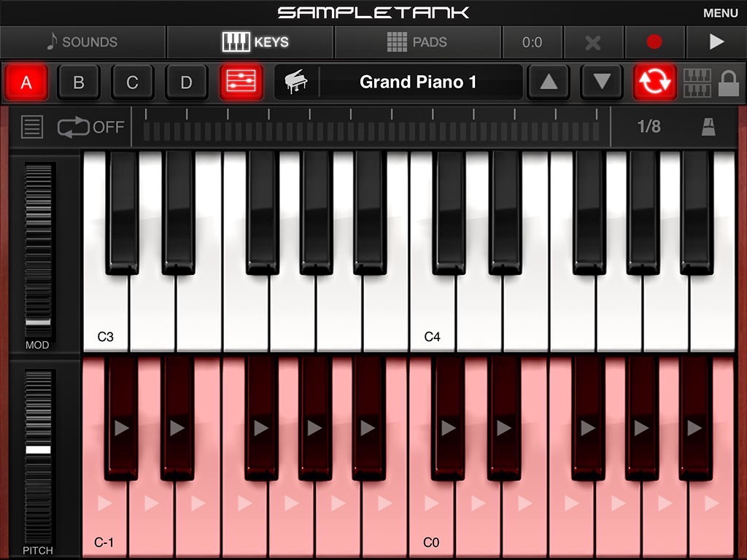747x560 pixels.
Task: Open the 1/8 note division selector
Action: [x=649, y=126]
